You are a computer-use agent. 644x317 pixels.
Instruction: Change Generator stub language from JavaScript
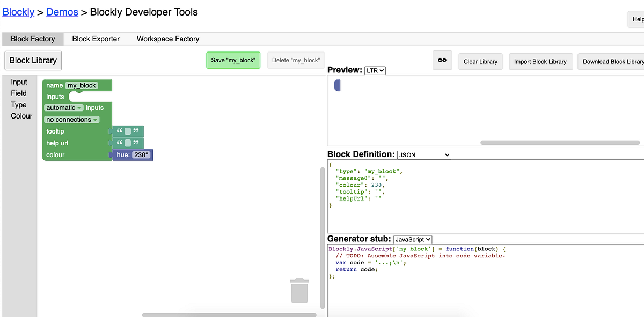click(412, 239)
